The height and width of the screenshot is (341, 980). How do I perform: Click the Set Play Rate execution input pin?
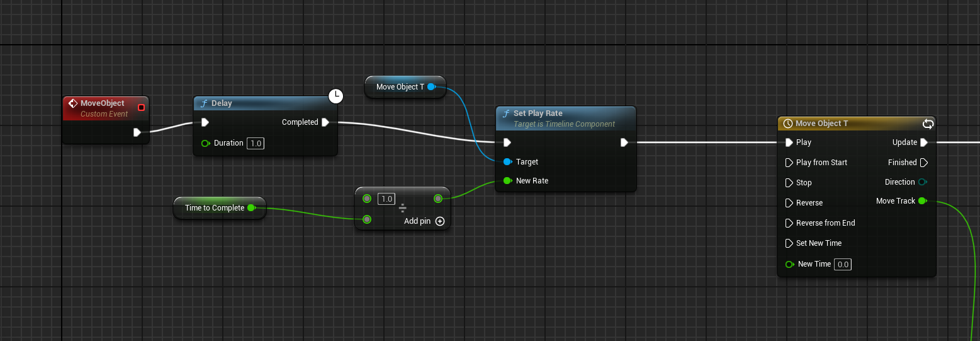[507, 142]
